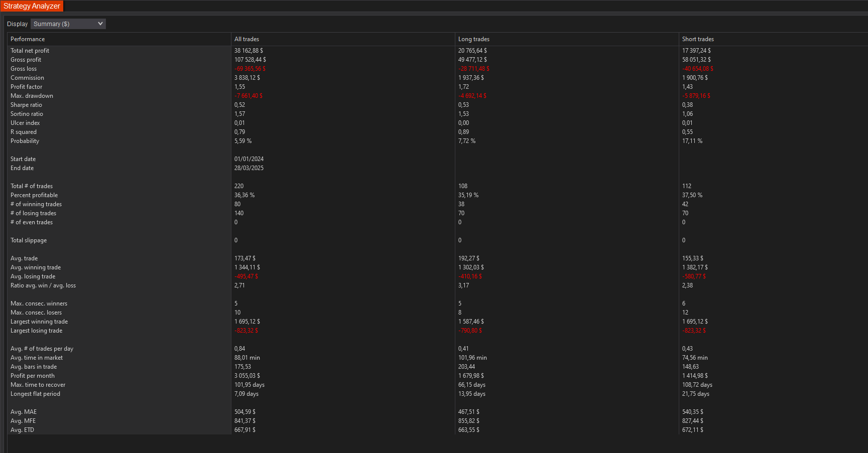
Task: Select the Profit factor row label
Action: pyautogui.click(x=26, y=87)
